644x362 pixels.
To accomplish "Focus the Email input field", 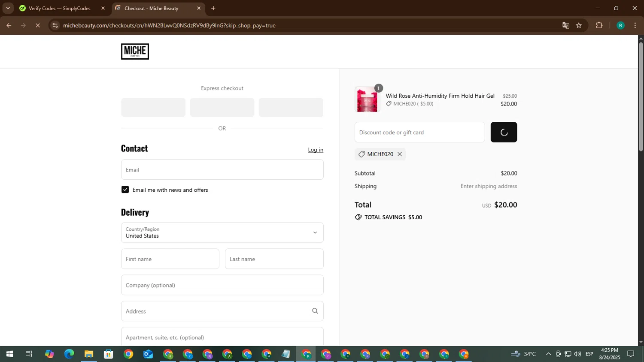I will [222, 169].
